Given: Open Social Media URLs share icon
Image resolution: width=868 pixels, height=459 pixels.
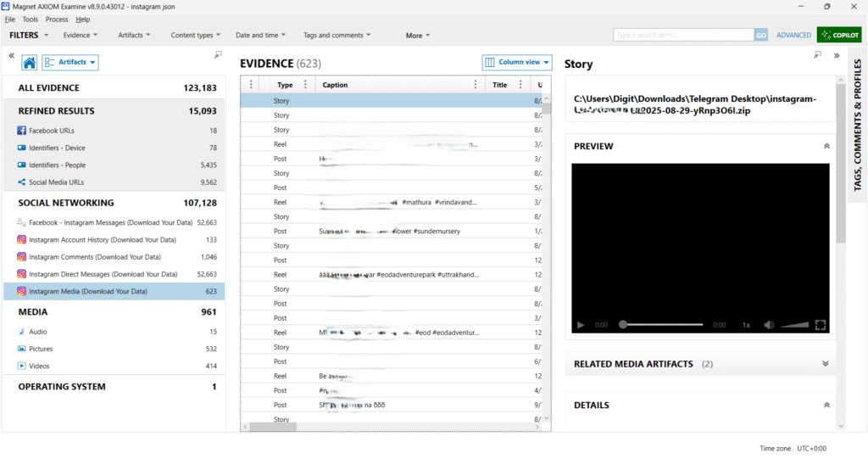Looking at the screenshot, I should [x=21, y=182].
